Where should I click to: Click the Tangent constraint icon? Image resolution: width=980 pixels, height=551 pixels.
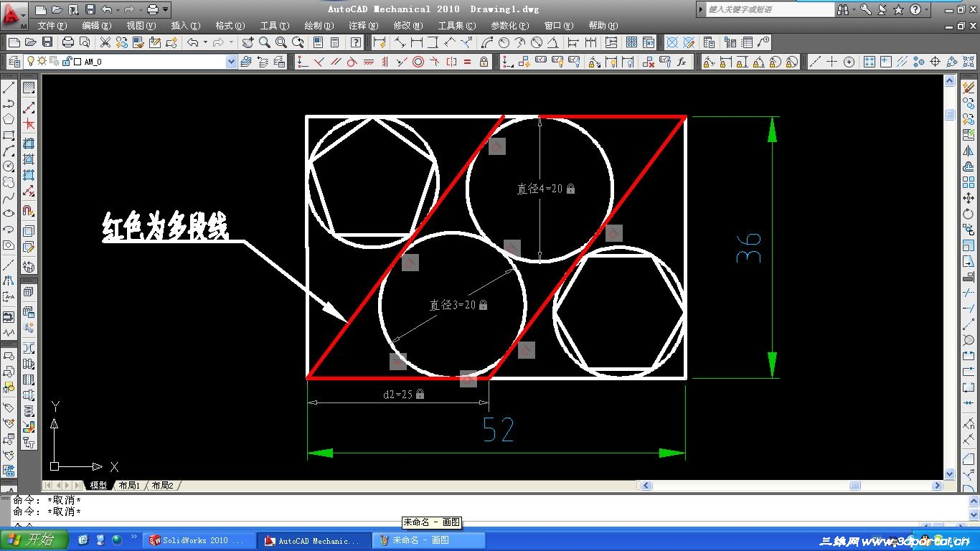(352, 62)
